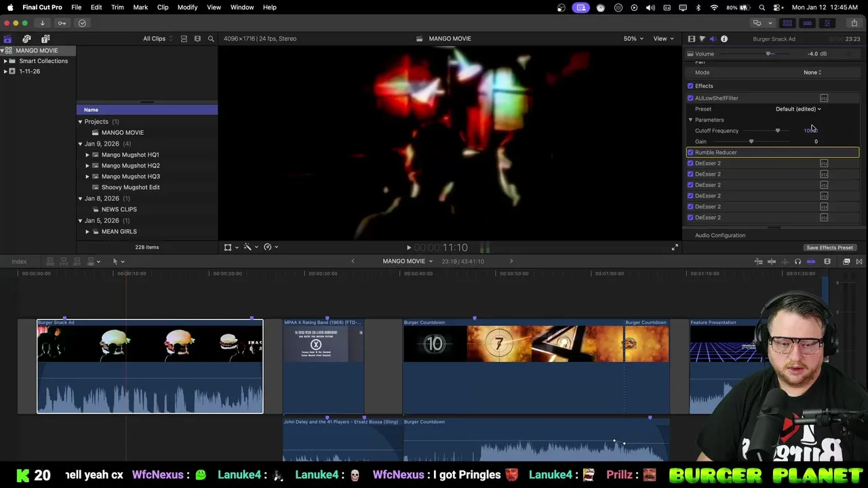
Task: Open the Mark menu
Action: click(140, 7)
